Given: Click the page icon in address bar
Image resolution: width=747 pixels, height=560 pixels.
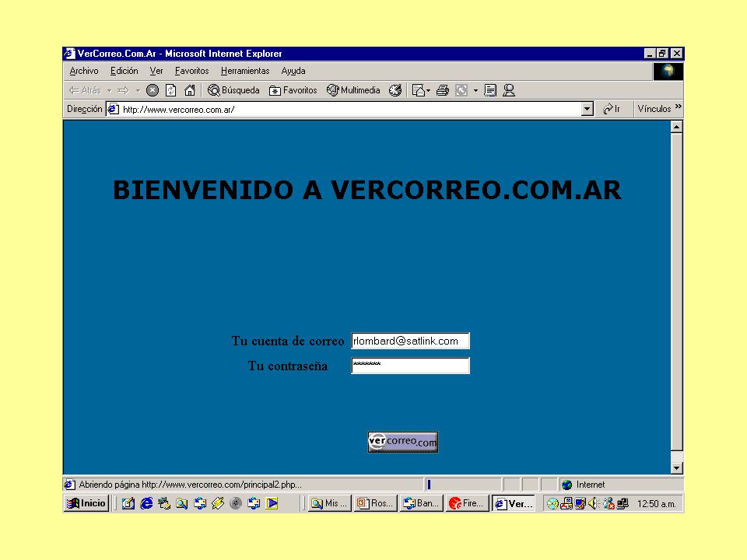Looking at the screenshot, I should [114, 109].
